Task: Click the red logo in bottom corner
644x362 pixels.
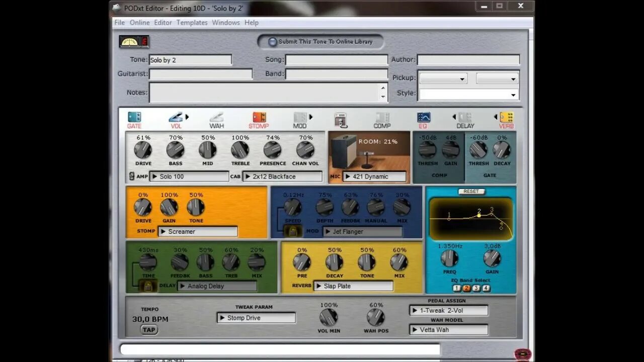Action: [523, 354]
